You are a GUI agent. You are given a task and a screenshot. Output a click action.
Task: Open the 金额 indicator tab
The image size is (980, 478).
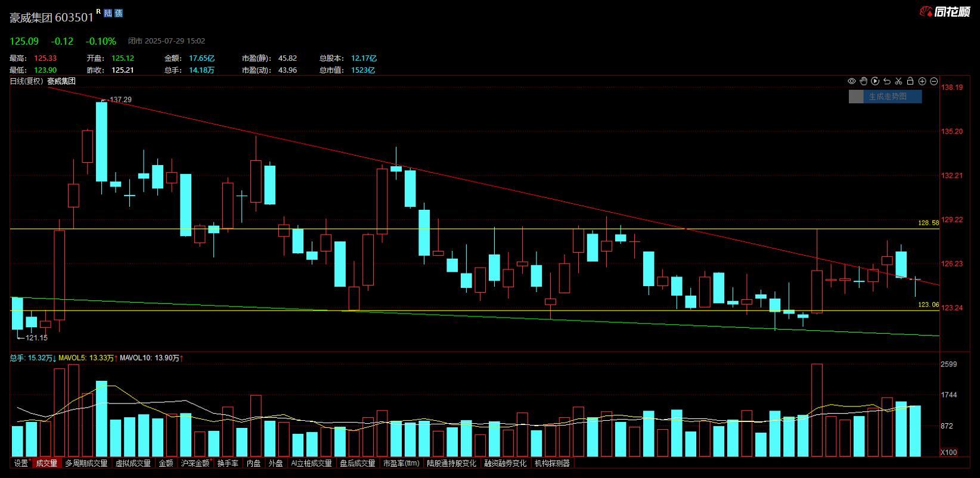click(166, 463)
